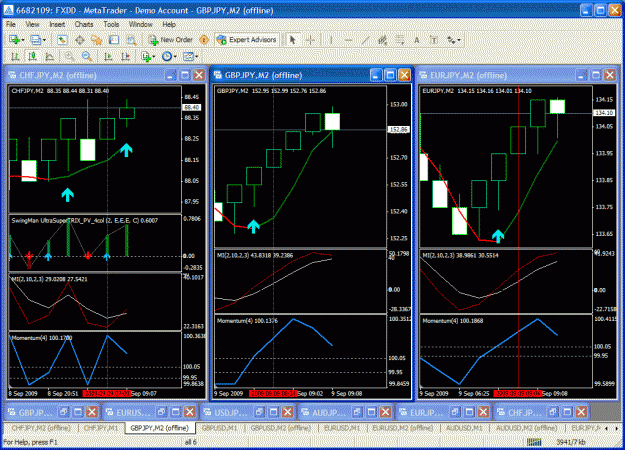Image resolution: width=625 pixels, height=450 pixels.
Task: Open the Templates icon
Action: [188, 57]
